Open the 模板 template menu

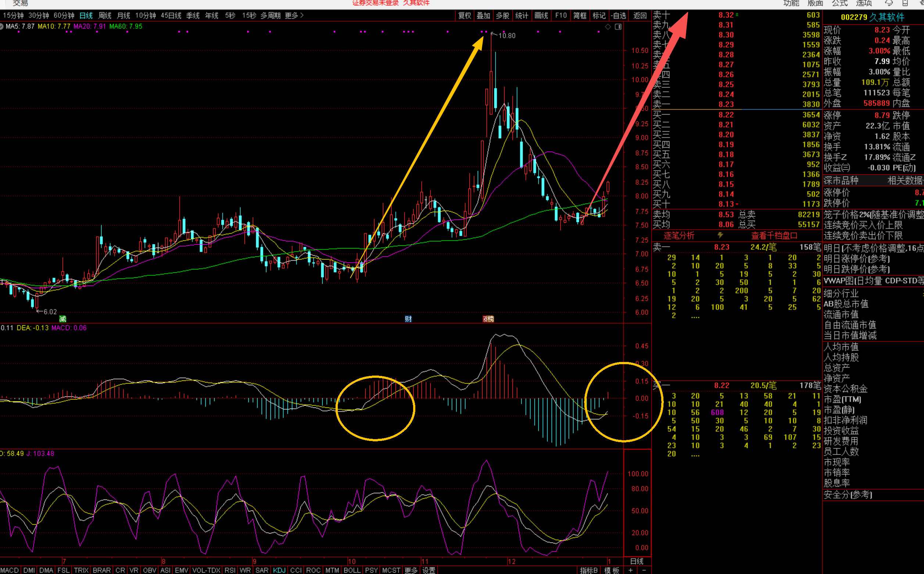tap(611, 570)
